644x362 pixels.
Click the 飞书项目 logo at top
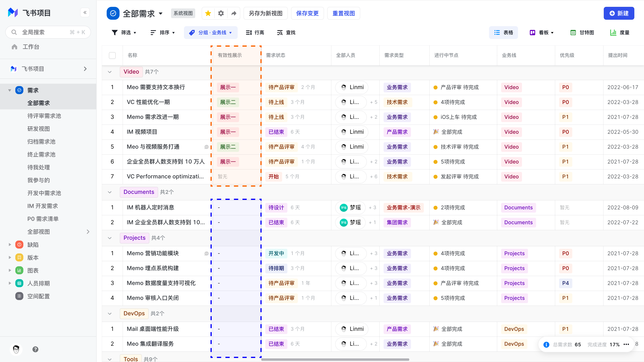tap(13, 12)
